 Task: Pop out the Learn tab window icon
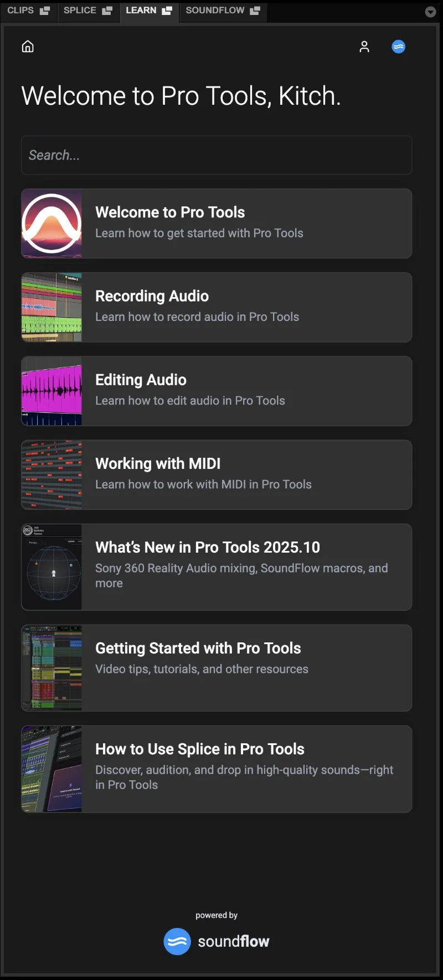click(x=167, y=11)
